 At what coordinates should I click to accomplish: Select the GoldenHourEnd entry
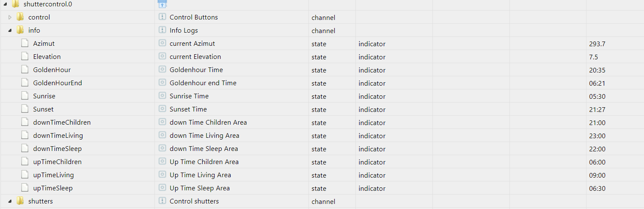58,83
